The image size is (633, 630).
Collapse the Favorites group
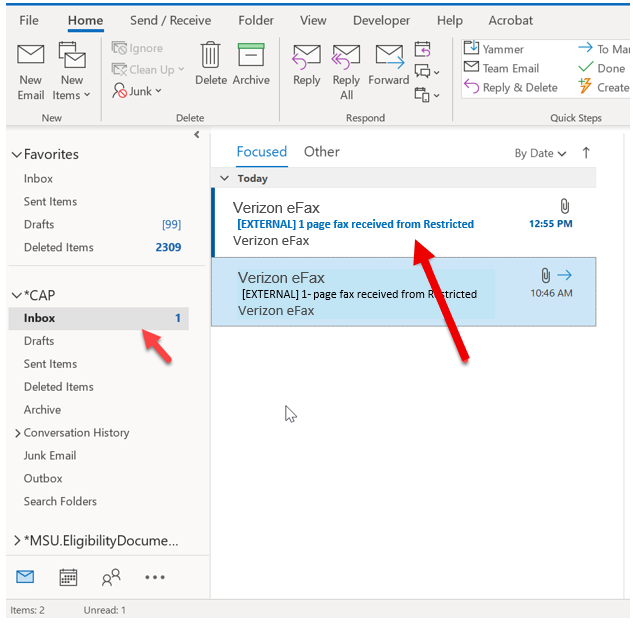[17, 154]
